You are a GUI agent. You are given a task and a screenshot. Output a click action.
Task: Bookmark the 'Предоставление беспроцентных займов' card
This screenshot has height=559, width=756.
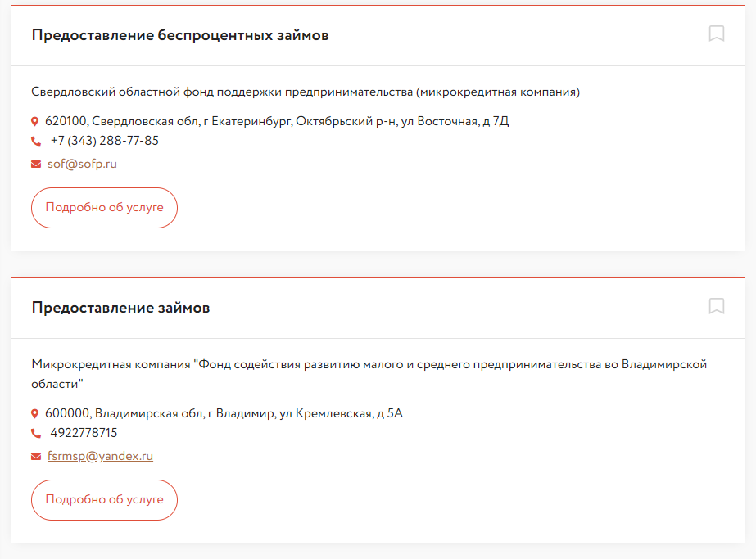pyautogui.click(x=717, y=34)
